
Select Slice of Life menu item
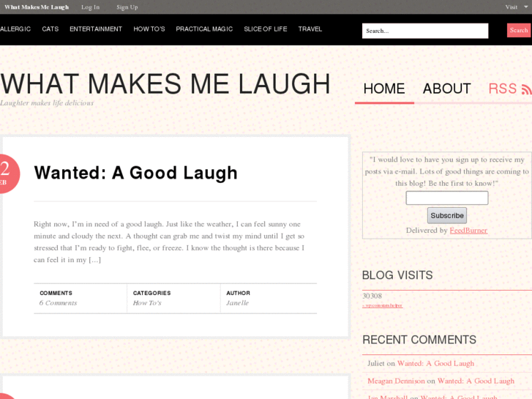(266, 29)
